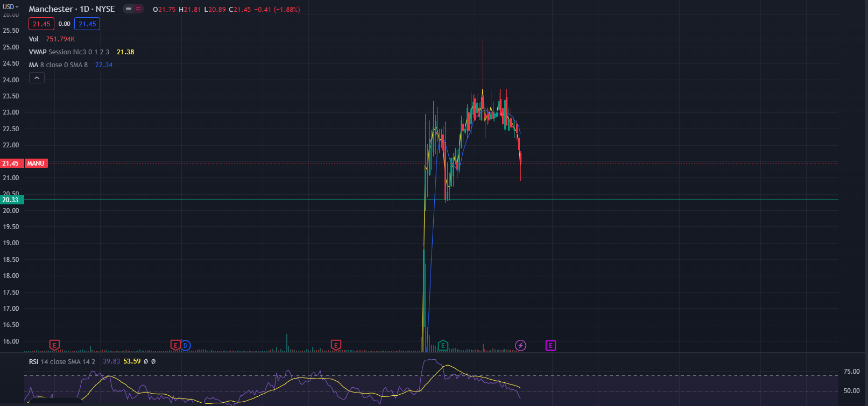Click the pink approximately-equal icon beside NYSE

pos(138,9)
